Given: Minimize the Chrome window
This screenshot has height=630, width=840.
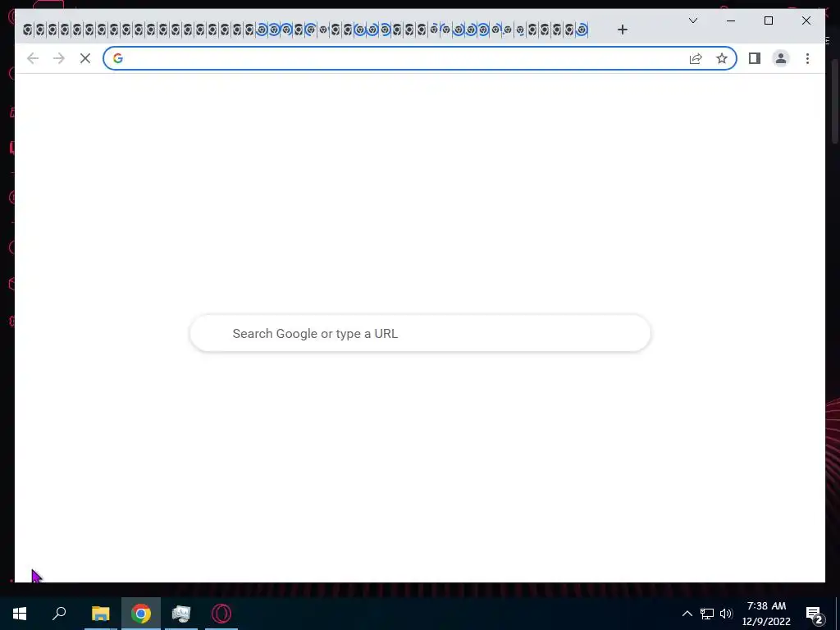Looking at the screenshot, I should [731, 21].
